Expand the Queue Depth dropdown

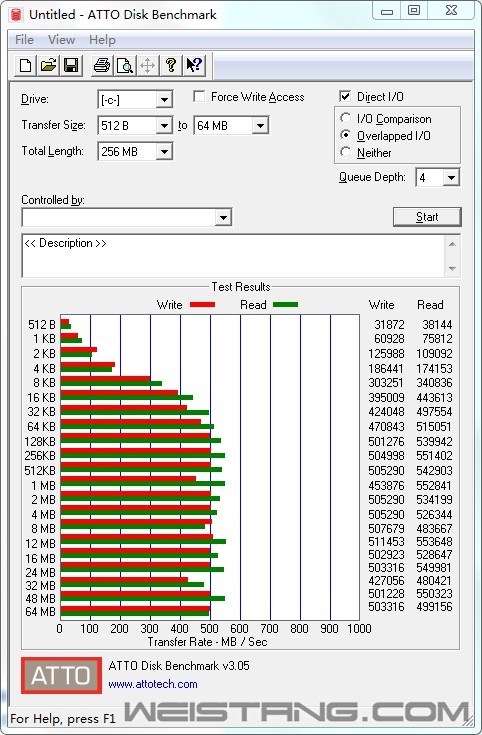pyautogui.click(x=451, y=177)
